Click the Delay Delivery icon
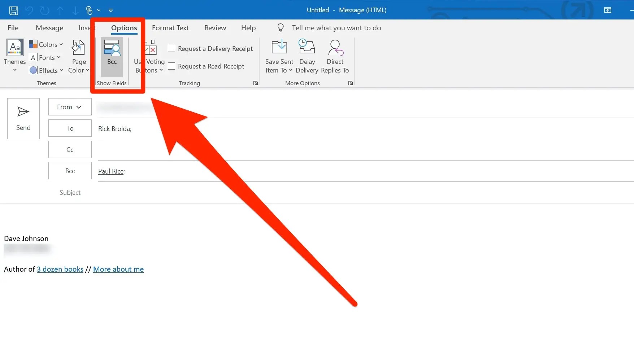The height and width of the screenshot is (364, 634). 307,47
